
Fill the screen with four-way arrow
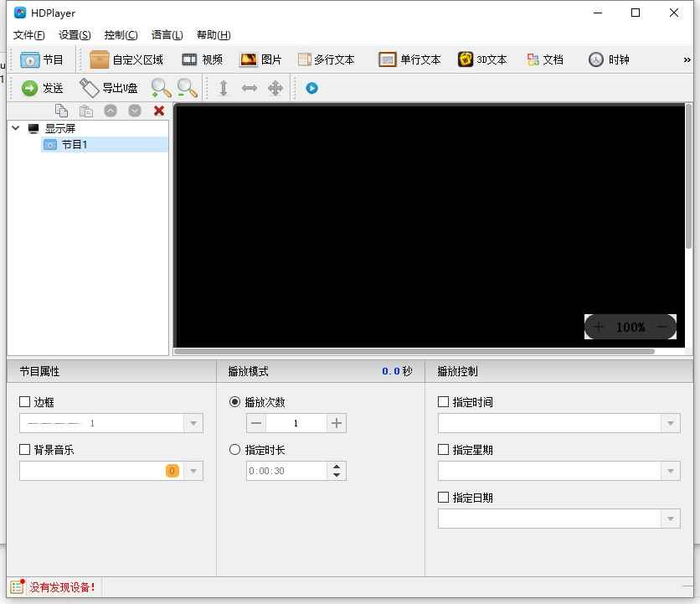click(x=275, y=88)
